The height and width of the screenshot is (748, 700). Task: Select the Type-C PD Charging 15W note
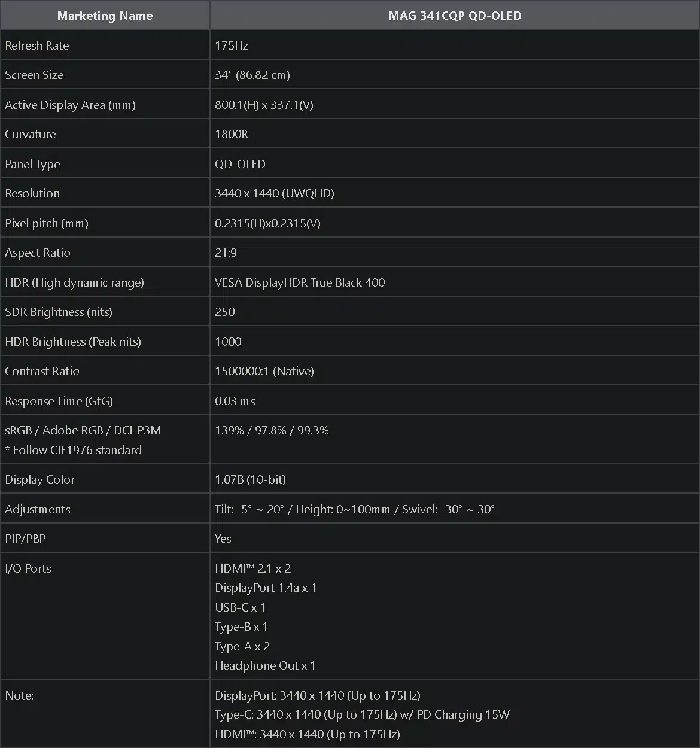point(362,714)
